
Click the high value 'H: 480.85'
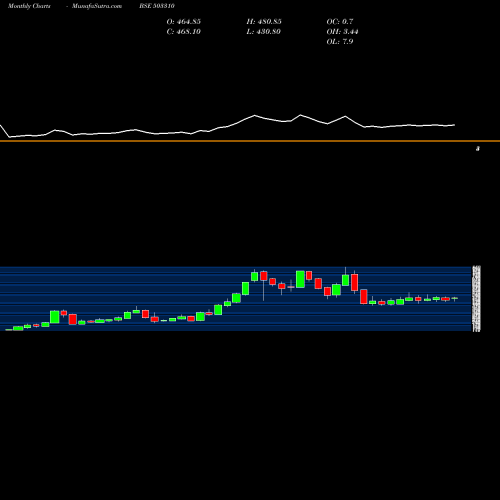[264, 22]
